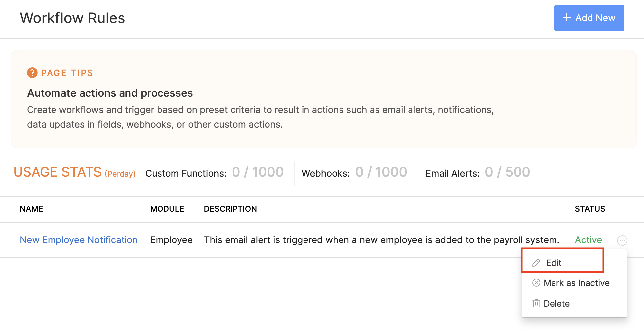Click the trash icon next to Delete
The height and width of the screenshot is (331, 644).
537,303
